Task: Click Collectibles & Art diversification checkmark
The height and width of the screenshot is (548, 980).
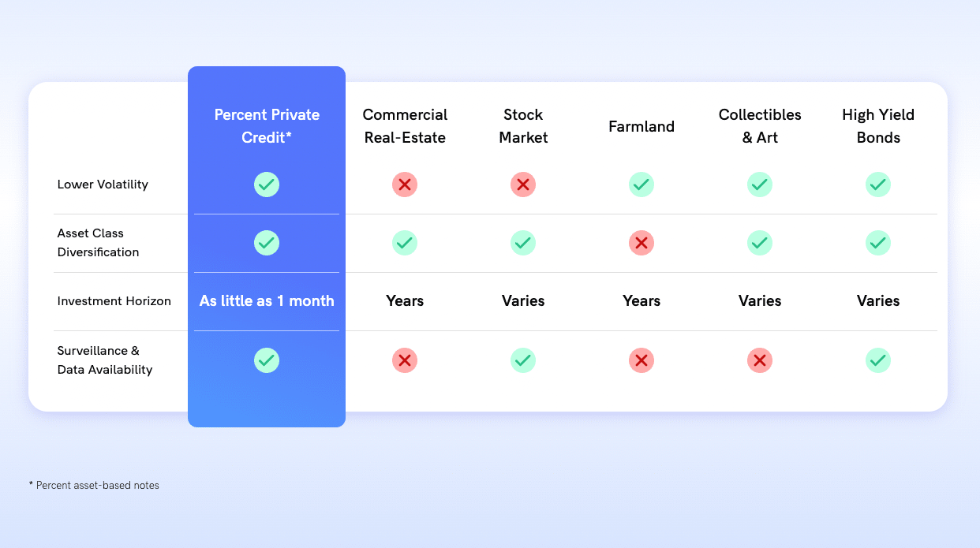Action: click(x=760, y=243)
